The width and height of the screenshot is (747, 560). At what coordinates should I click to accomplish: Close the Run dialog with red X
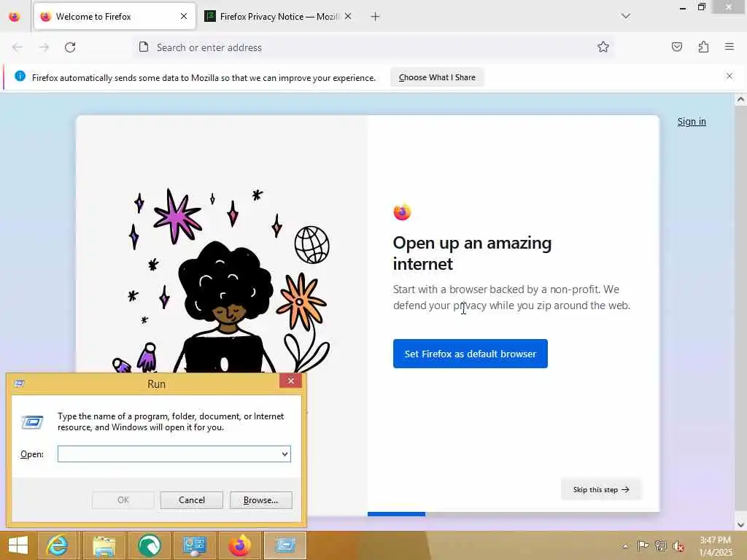coord(290,381)
